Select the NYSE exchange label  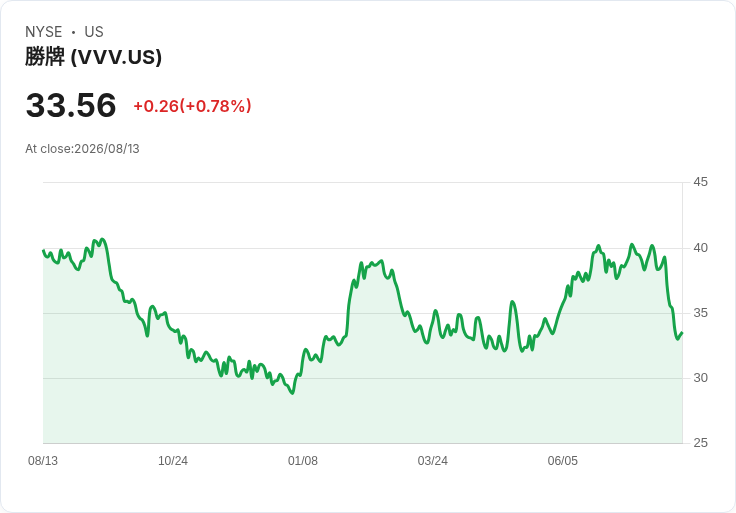pos(44,32)
